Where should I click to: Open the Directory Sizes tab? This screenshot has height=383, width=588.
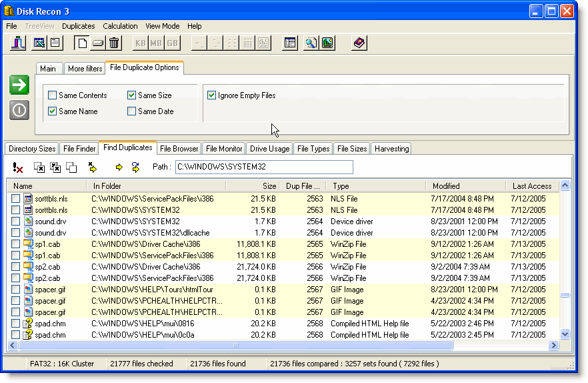click(x=32, y=149)
